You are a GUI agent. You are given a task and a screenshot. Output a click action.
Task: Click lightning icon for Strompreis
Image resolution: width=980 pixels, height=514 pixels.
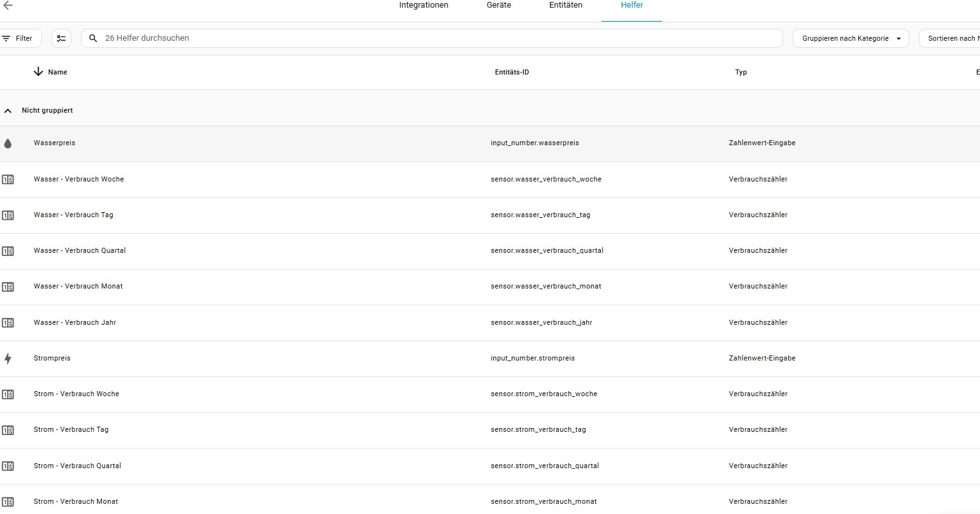pyautogui.click(x=8, y=359)
